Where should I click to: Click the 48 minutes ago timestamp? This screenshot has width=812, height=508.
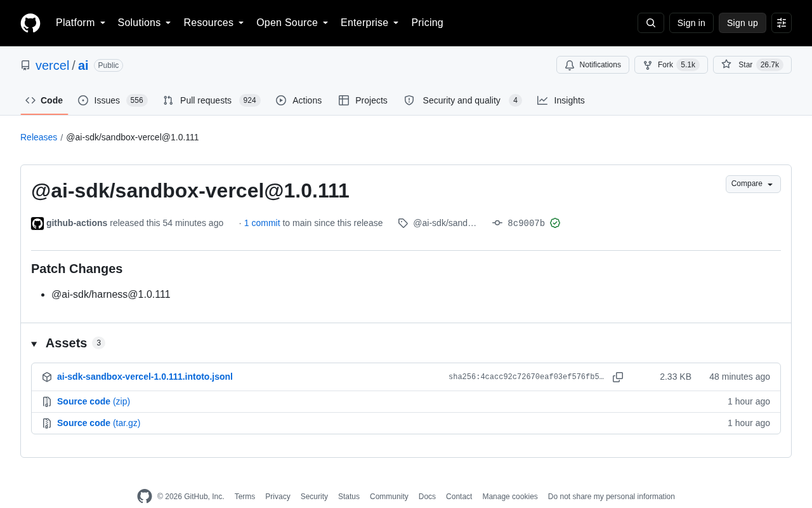tap(740, 377)
